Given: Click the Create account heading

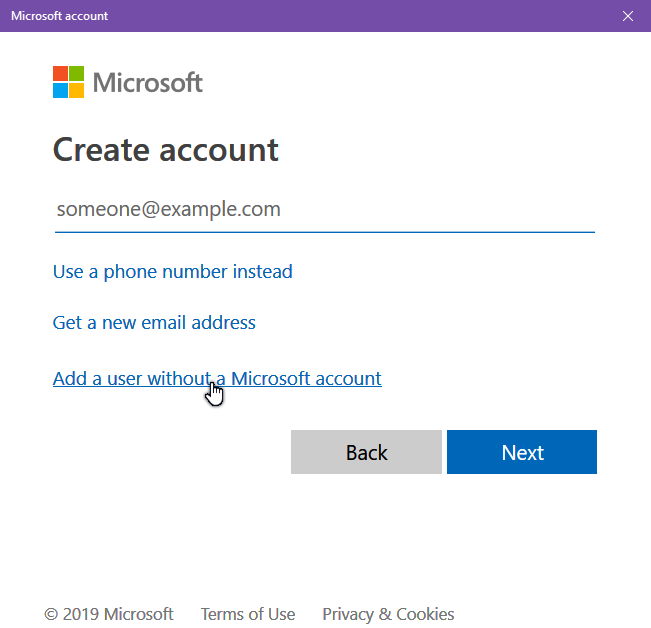Looking at the screenshot, I should point(166,149).
